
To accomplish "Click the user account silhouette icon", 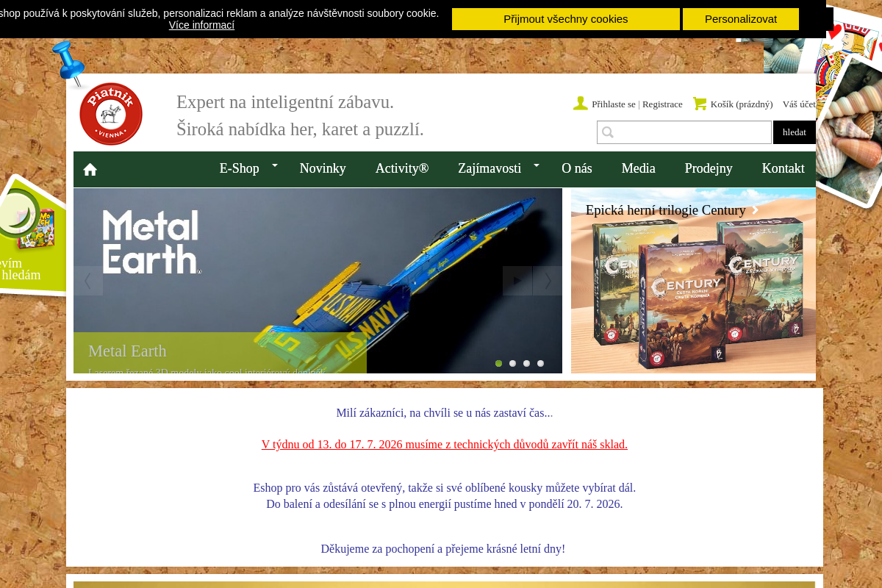I will coord(581,104).
